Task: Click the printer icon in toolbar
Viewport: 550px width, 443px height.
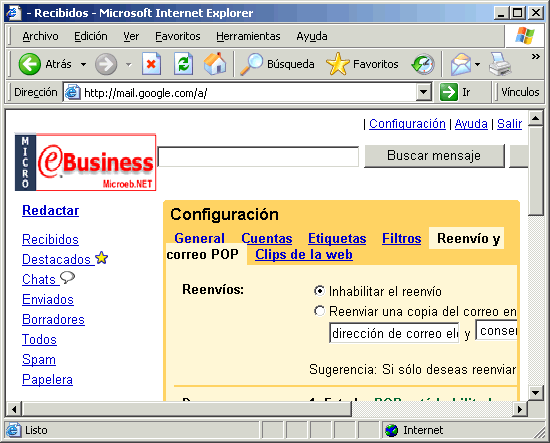Action: [x=499, y=64]
